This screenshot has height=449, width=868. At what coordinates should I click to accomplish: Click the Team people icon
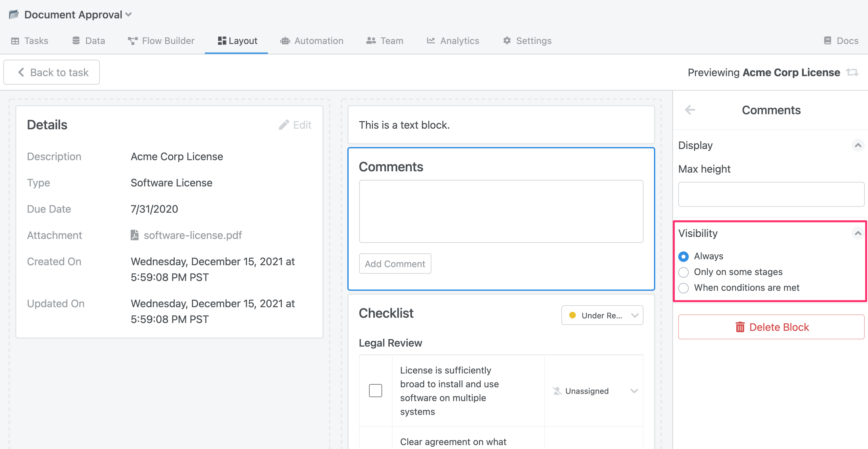tap(371, 40)
